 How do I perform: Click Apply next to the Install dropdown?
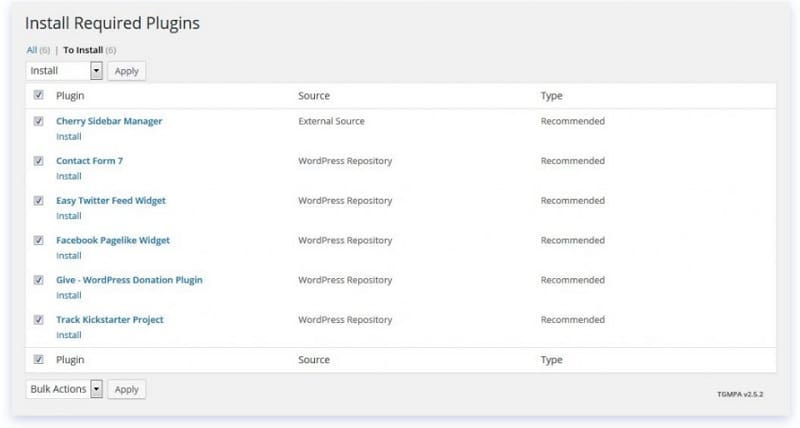click(127, 71)
